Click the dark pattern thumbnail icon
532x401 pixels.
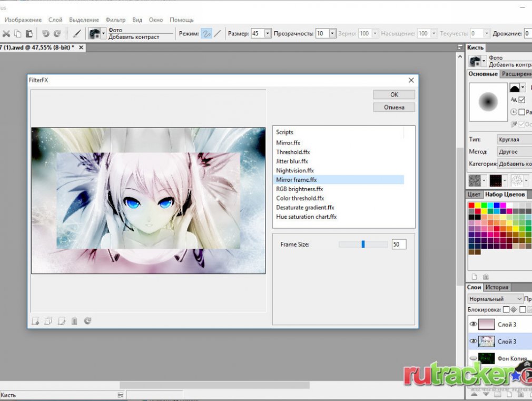(496, 180)
